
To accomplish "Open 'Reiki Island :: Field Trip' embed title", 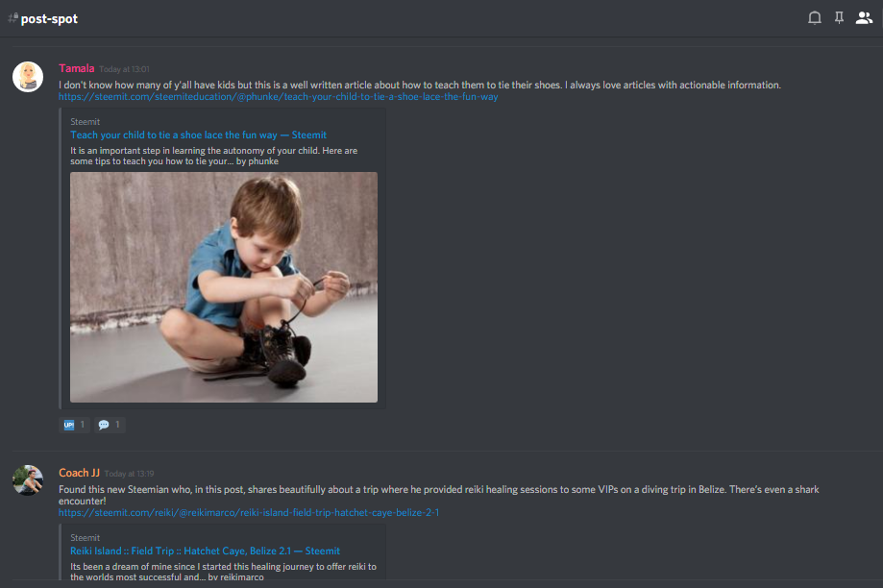I will (x=205, y=551).
